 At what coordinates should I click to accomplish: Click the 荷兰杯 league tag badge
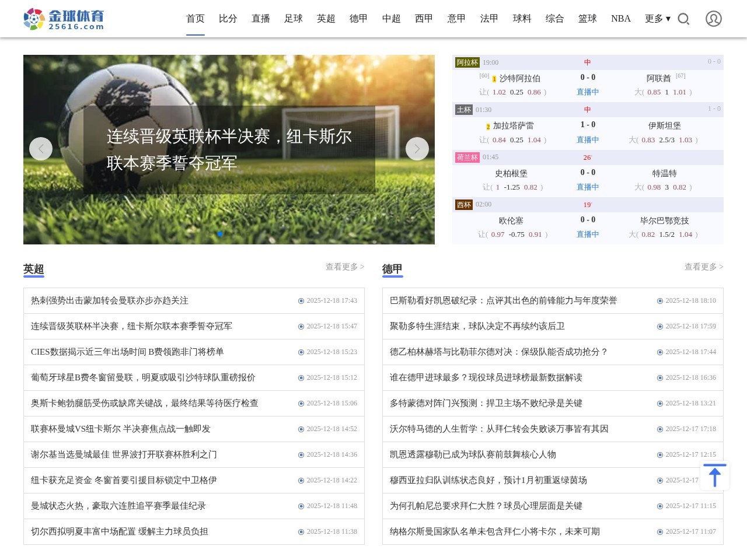point(467,157)
